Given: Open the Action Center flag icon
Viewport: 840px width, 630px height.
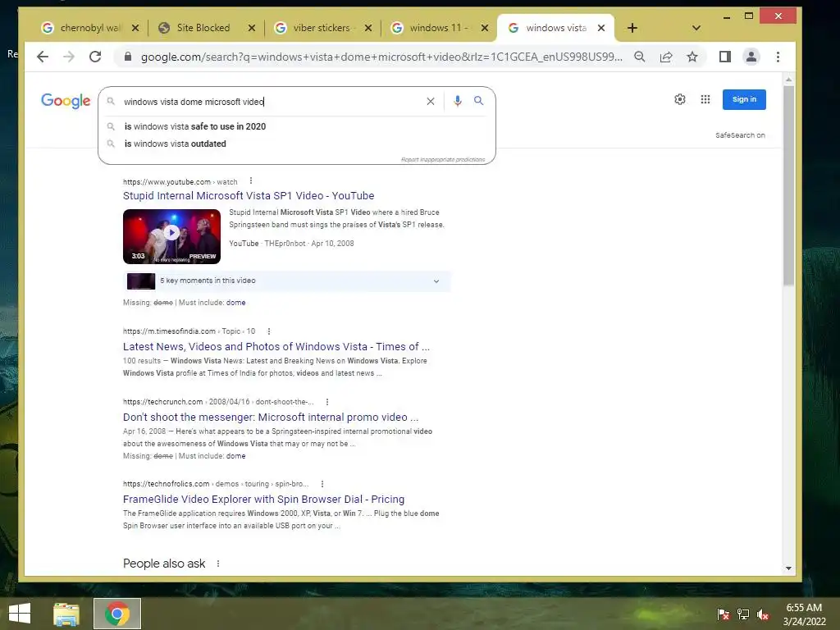Looking at the screenshot, I should [723, 614].
